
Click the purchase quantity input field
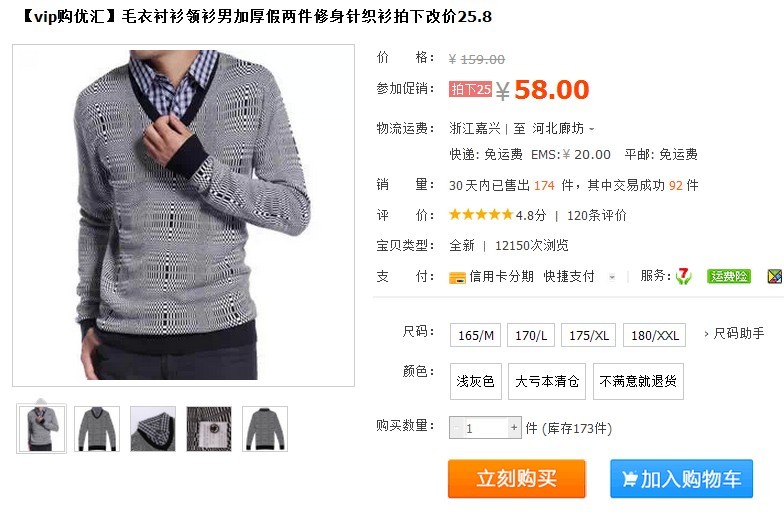pyautogui.click(x=485, y=428)
